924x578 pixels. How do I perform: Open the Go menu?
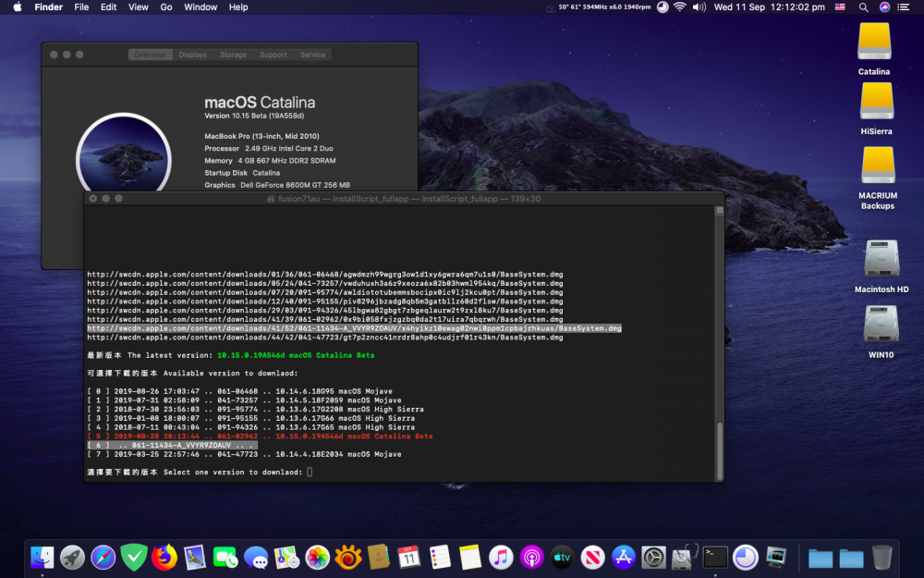166,7
